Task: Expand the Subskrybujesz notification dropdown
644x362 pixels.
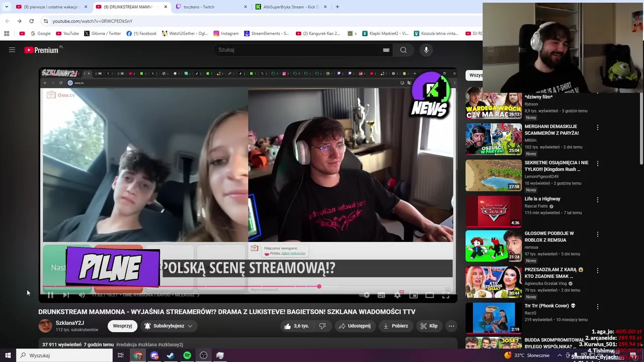Action: [169, 326]
